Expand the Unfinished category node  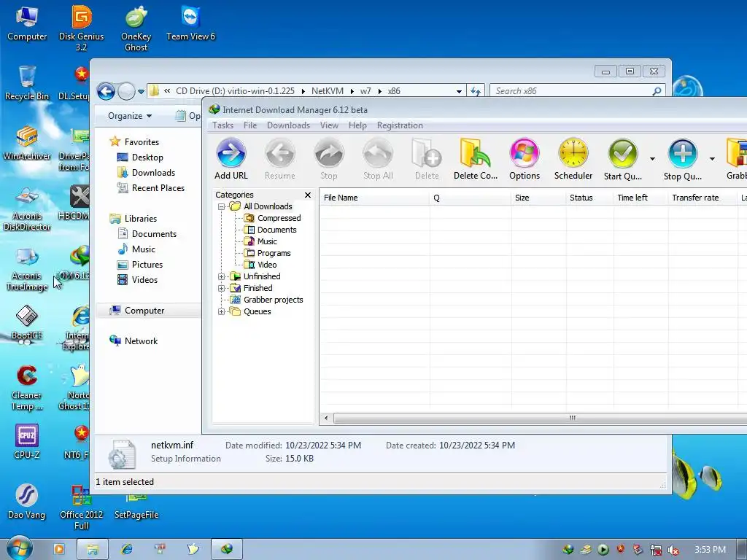pos(221,276)
